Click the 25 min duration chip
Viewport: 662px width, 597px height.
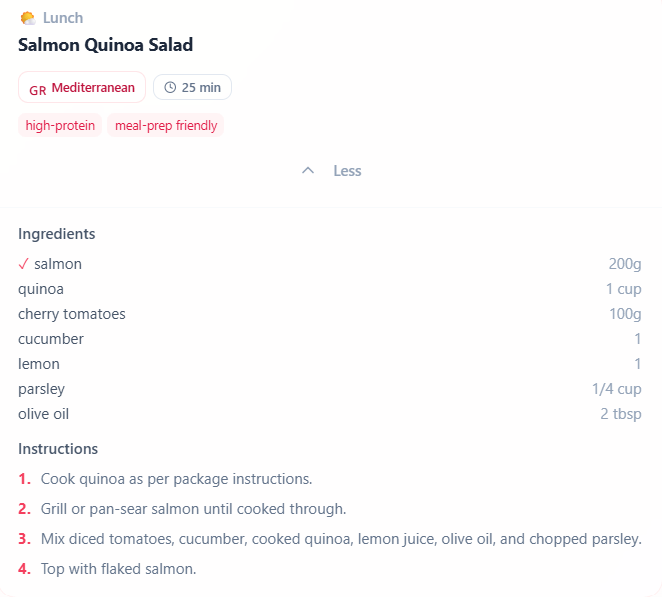tap(192, 88)
